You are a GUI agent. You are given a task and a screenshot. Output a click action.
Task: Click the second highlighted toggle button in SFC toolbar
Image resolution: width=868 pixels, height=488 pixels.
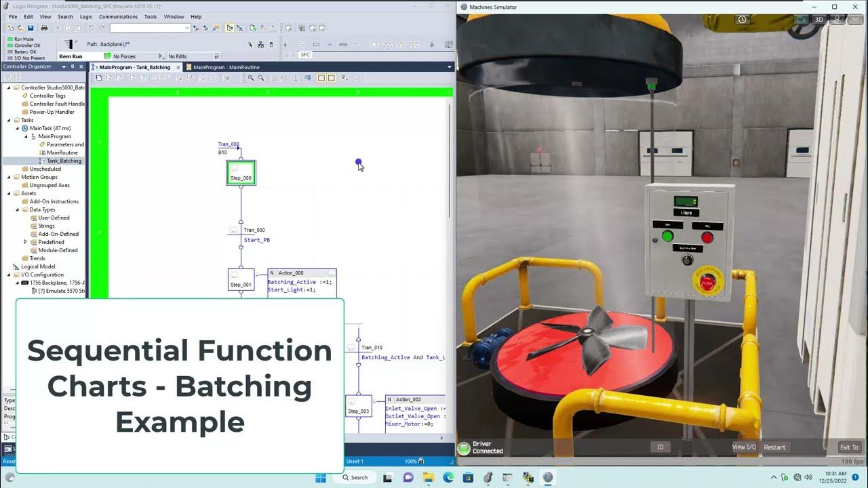[331, 78]
